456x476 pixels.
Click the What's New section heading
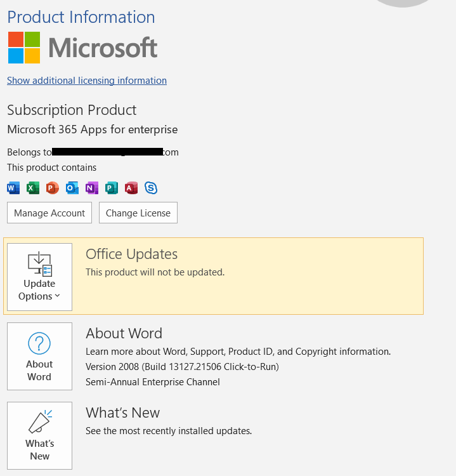tap(122, 413)
